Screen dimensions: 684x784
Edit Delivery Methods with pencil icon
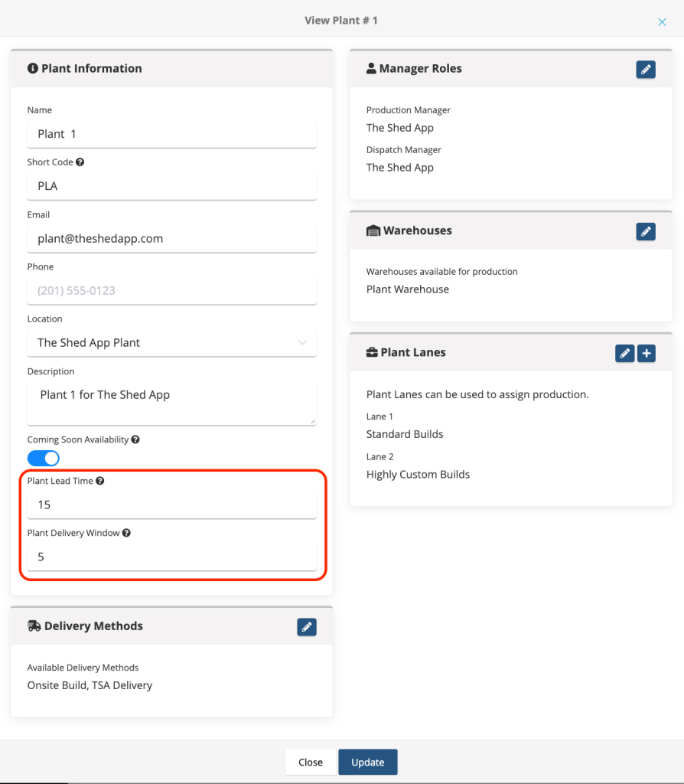coord(307,627)
